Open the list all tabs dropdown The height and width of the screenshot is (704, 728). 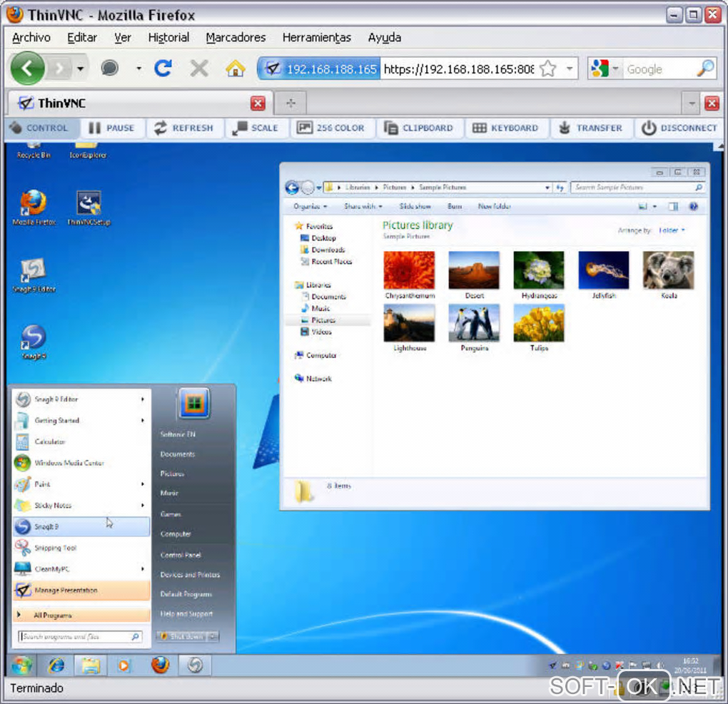(692, 103)
